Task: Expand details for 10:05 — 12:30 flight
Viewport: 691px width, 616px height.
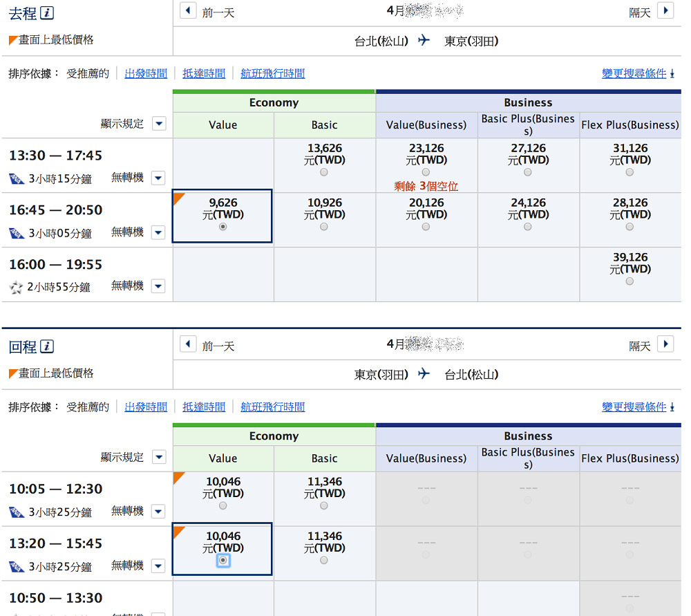Action: (158, 512)
